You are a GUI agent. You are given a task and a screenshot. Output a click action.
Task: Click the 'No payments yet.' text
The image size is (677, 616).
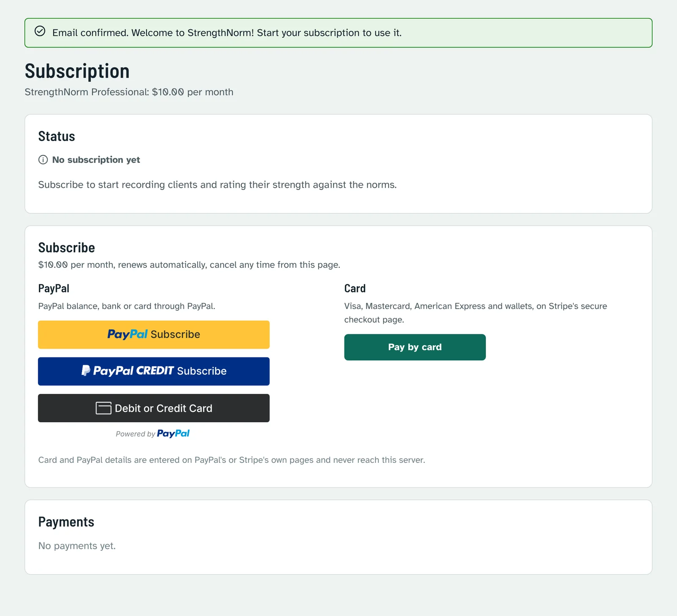coord(77,546)
